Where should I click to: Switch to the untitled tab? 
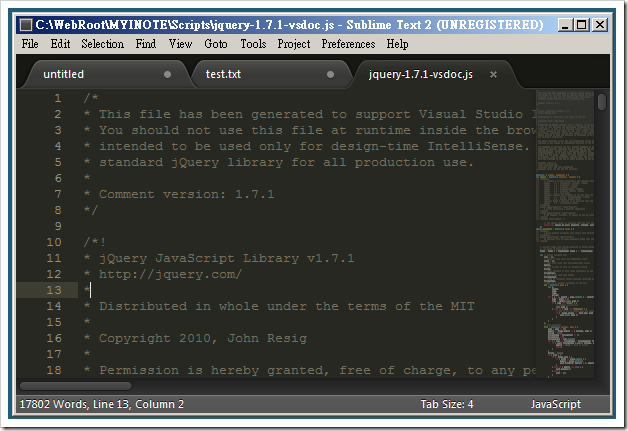pyautogui.click(x=106, y=74)
